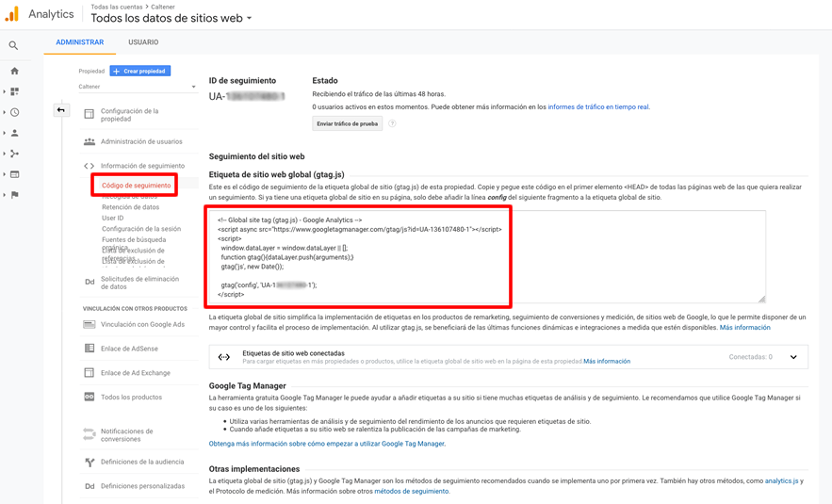Open Real-time clock icon in sidebar
The height and width of the screenshot is (504, 832).
(x=14, y=112)
